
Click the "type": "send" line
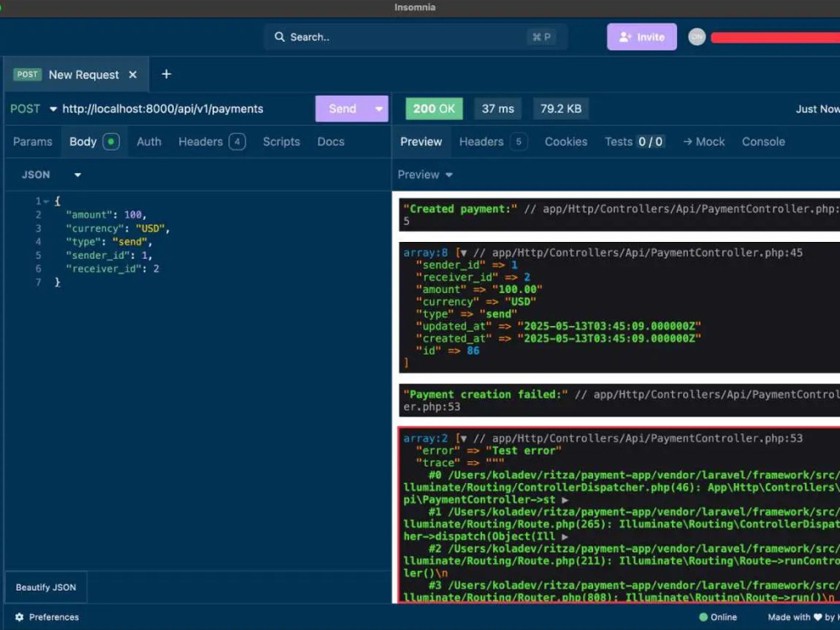click(x=109, y=242)
